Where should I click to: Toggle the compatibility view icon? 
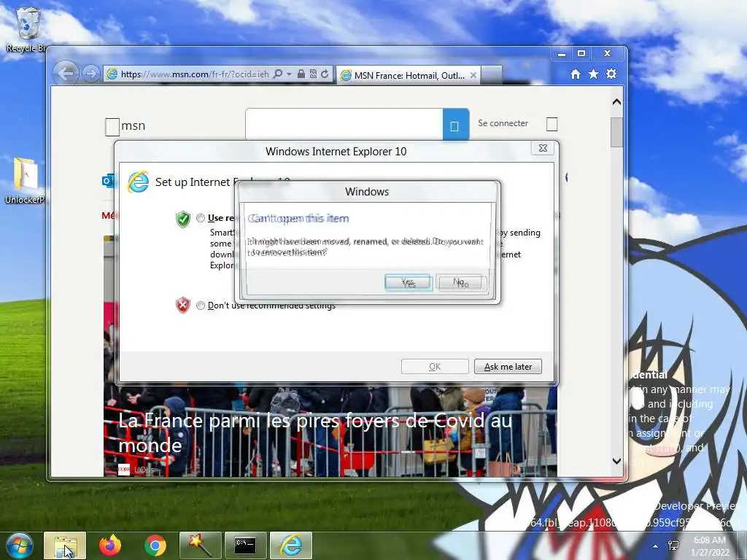[x=313, y=74]
